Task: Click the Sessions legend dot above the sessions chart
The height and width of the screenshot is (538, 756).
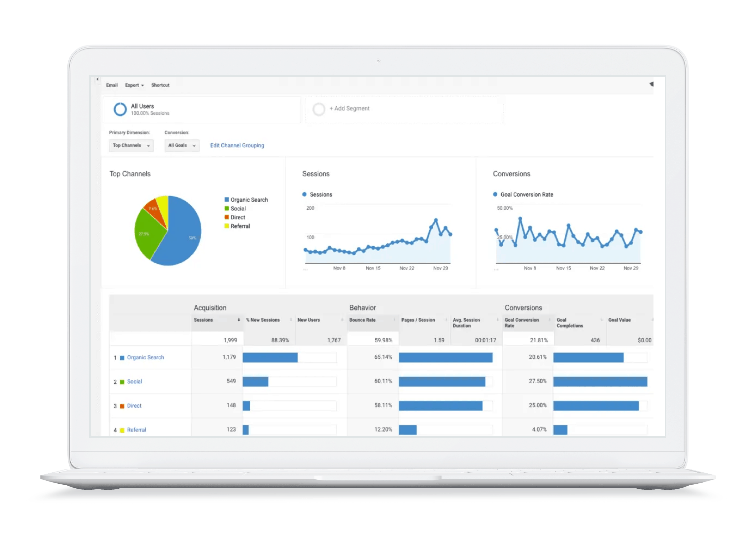Action: (304, 194)
